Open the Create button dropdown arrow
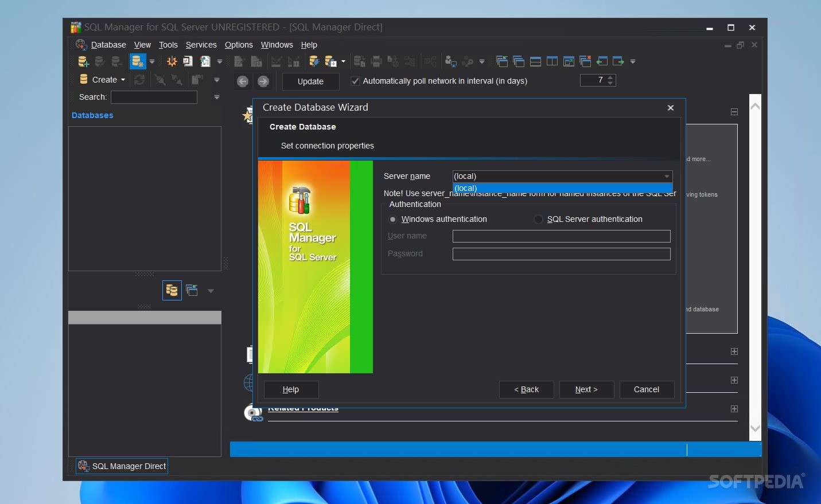This screenshot has height=504, width=821. tap(123, 80)
